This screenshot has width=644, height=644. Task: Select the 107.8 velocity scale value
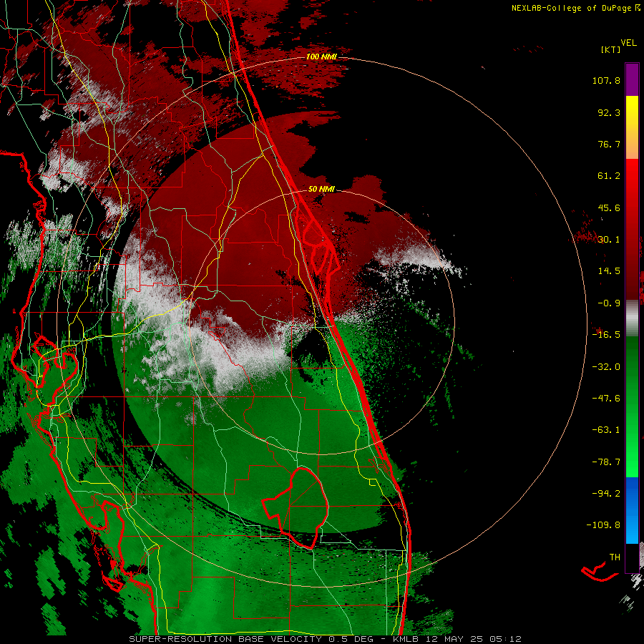[x=606, y=80]
